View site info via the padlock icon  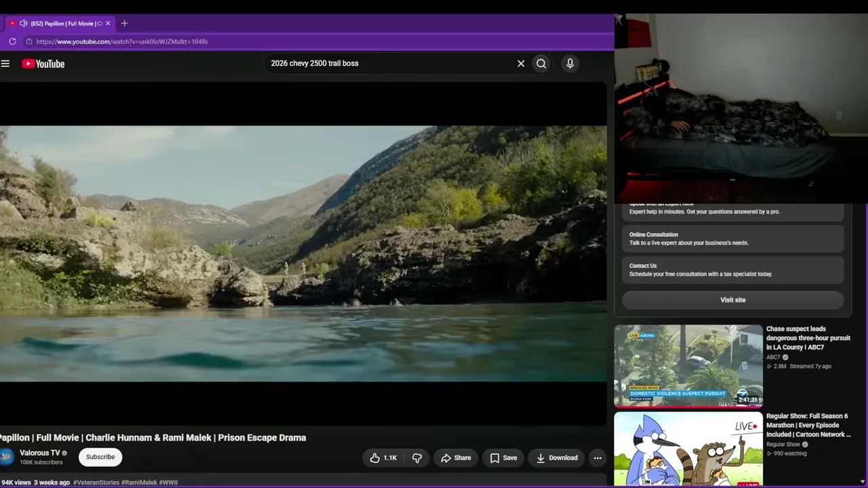pyautogui.click(x=28, y=41)
